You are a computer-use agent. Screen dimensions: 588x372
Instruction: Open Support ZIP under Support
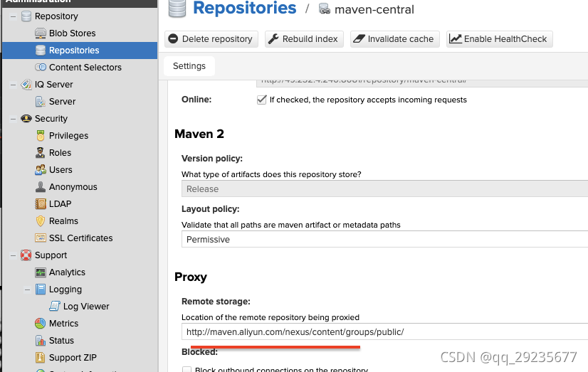tap(73, 357)
